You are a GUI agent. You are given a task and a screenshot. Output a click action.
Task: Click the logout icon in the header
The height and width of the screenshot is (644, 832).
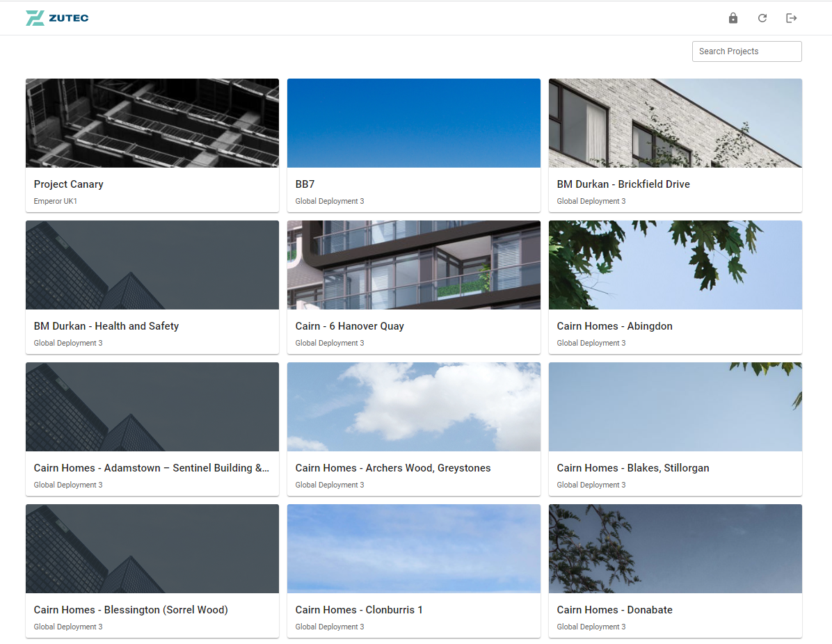(791, 18)
